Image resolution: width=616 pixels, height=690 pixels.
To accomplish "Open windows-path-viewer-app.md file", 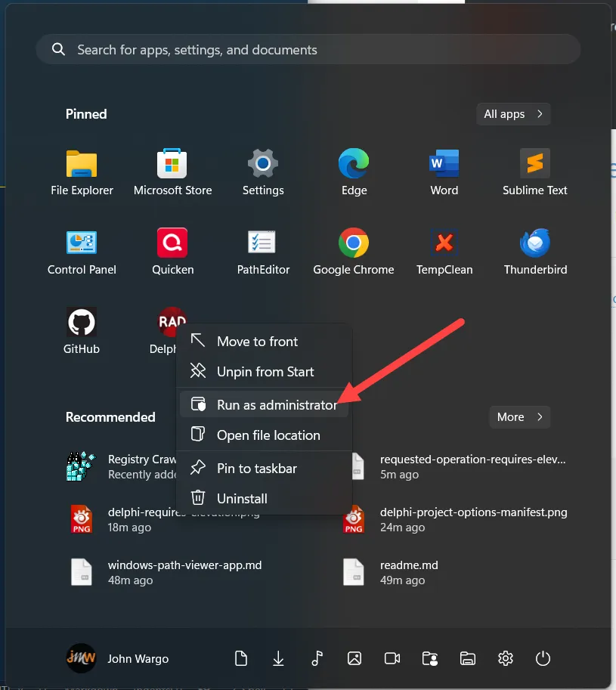I will pos(167,572).
